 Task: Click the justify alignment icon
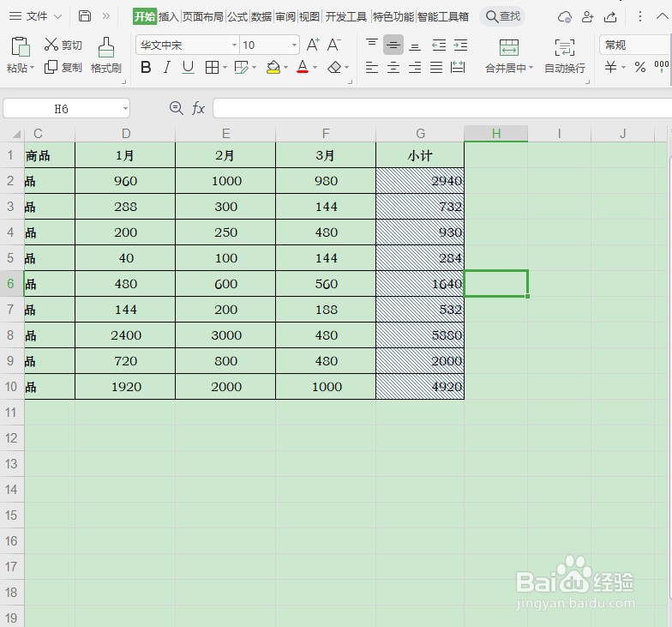436,67
